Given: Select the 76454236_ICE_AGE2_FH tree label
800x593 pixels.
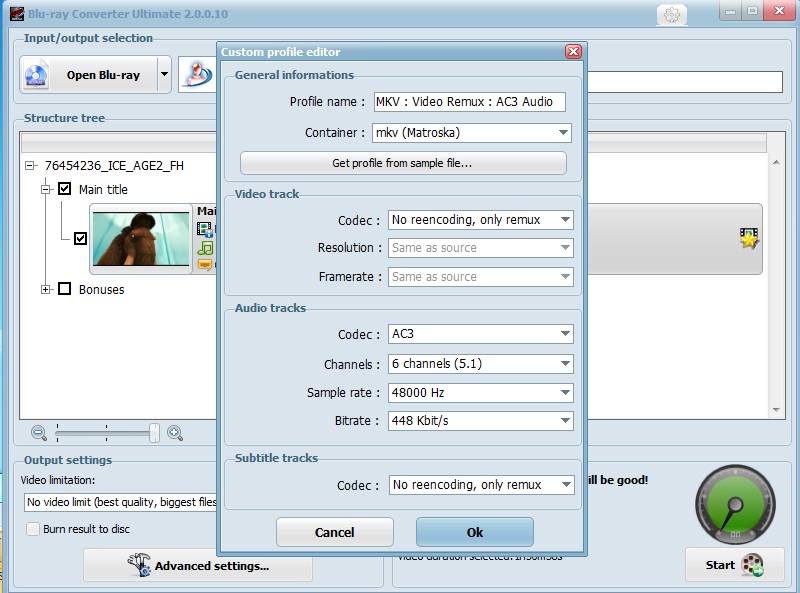Looking at the screenshot, I should tap(114, 166).
